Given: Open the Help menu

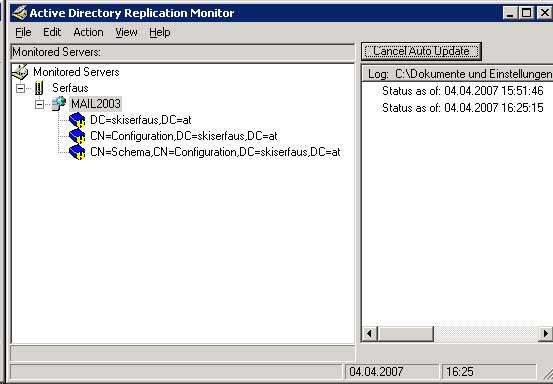Looking at the screenshot, I should coord(159,32).
